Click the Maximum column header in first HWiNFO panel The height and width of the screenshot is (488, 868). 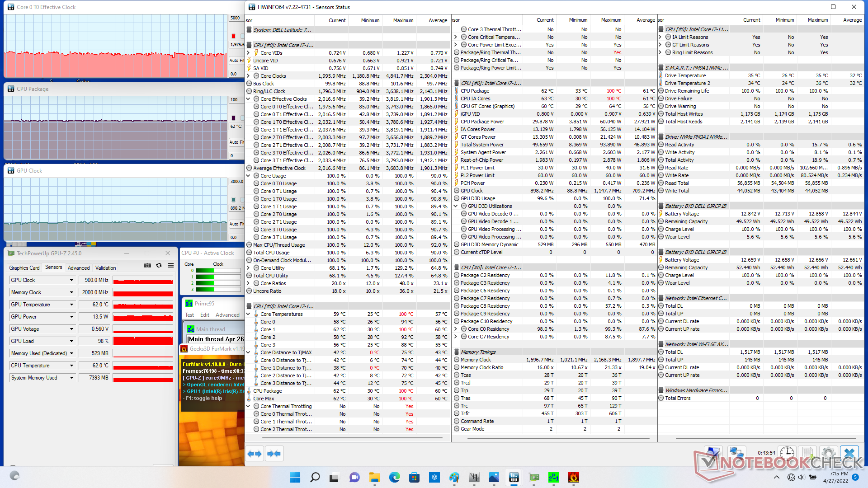pos(403,20)
